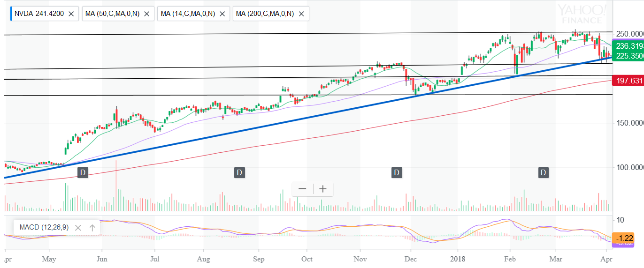Screen dimensions: 644x268
Task: Click the orange -1.22 MACD value tag
Action: coord(628,238)
